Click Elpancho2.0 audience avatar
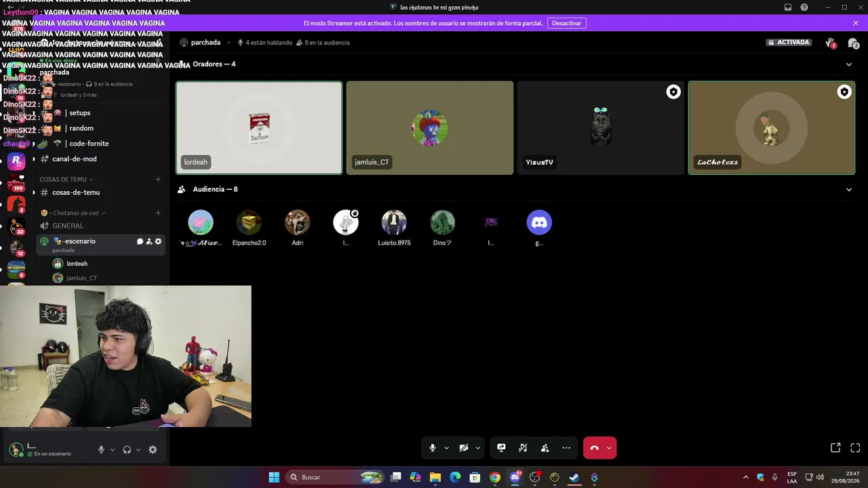Viewport: 868px width, 488px height. coord(249,222)
